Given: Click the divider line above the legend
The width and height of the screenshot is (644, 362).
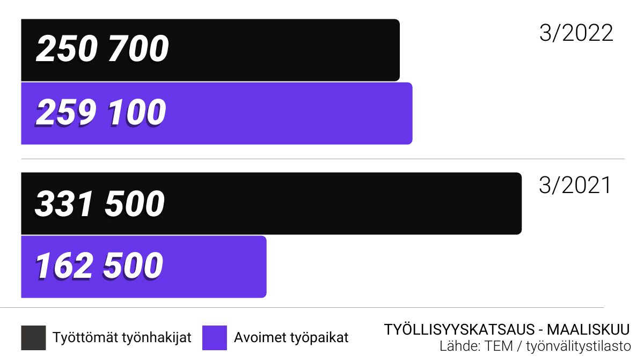Looking at the screenshot, I should (302, 307).
